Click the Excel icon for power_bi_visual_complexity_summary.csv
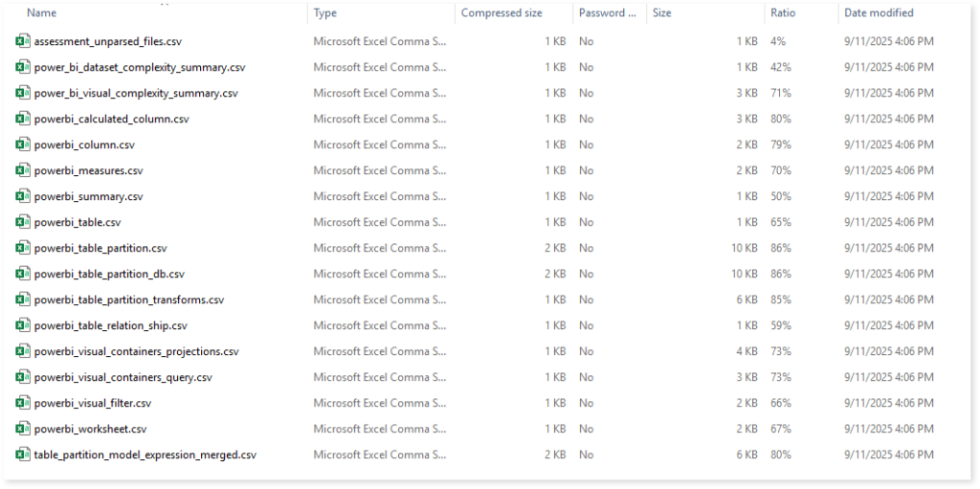980x489 pixels. 23,93
